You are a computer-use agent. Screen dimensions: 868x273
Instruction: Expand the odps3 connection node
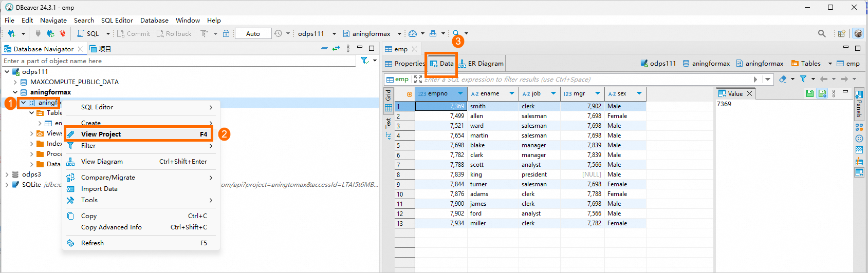coord(7,174)
